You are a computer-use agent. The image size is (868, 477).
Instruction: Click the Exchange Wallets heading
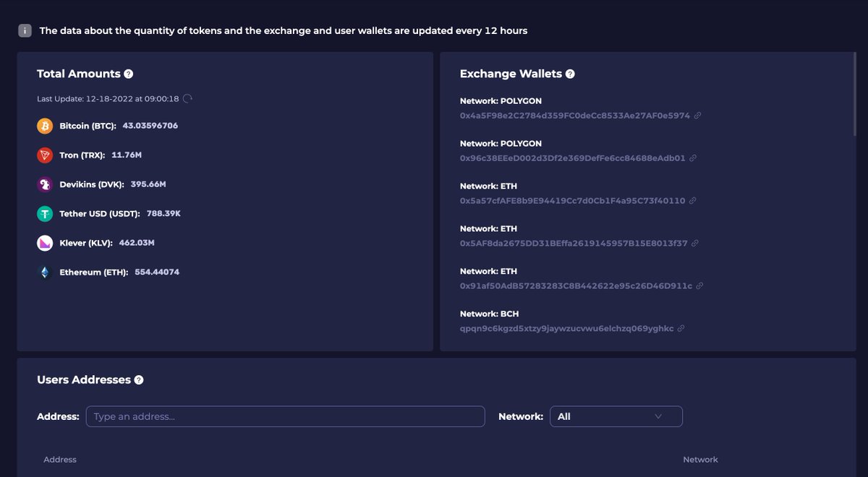(x=511, y=74)
